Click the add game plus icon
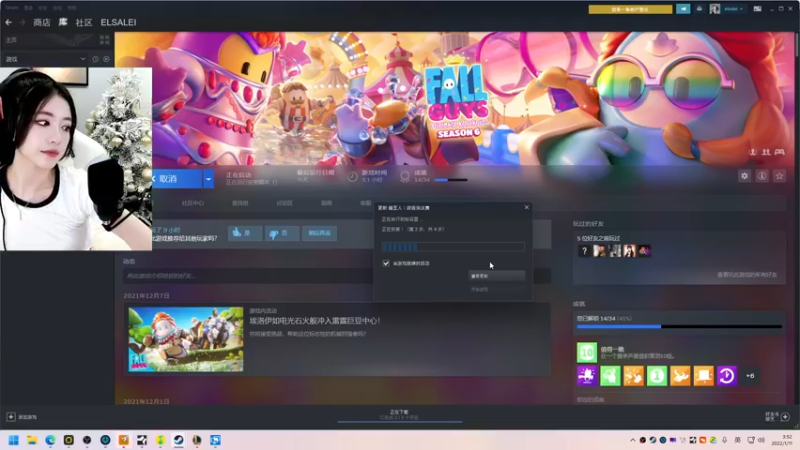Viewport: 800px width, 450px height. [x=11, y=417]
